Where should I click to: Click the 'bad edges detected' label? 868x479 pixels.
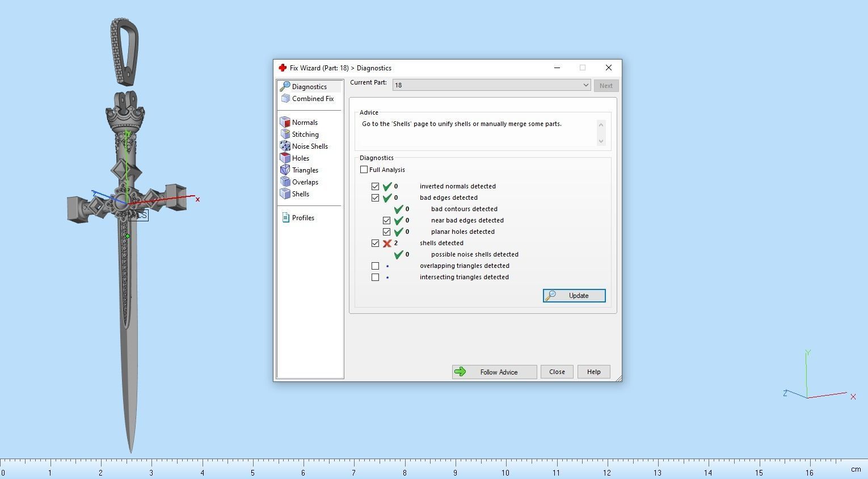pos(449,198)
